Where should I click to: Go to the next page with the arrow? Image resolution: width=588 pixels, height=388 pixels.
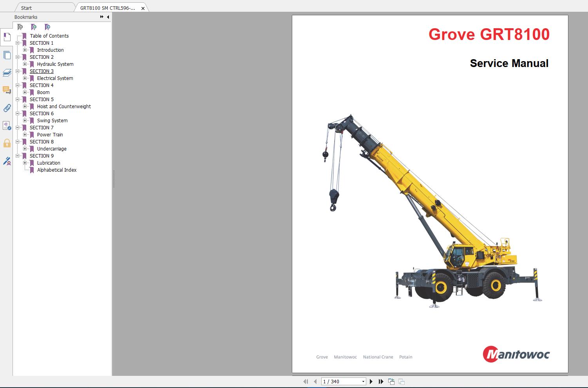(371, 381)
